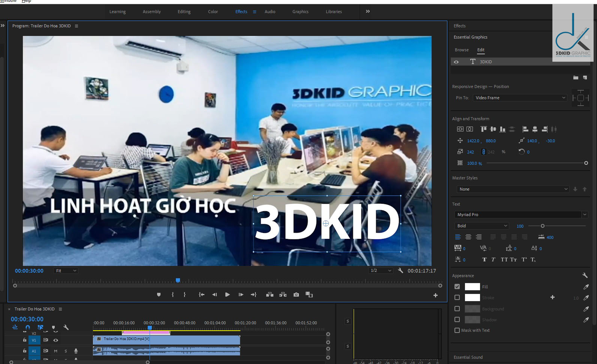Enable the Shadow checkbox
The height and width of the screenshot is (364, 597).
(457, 319)
